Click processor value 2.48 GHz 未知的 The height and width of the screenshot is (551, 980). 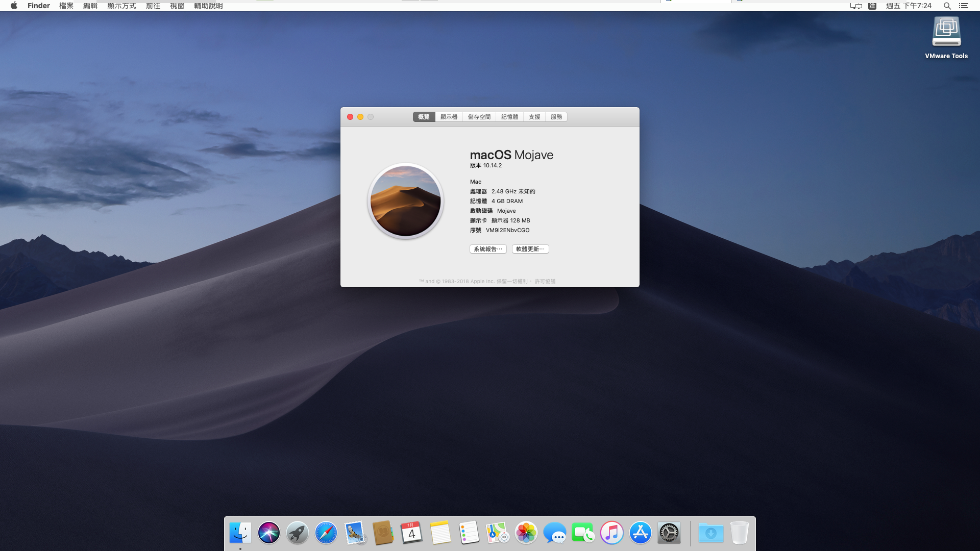tap(513, 191)
